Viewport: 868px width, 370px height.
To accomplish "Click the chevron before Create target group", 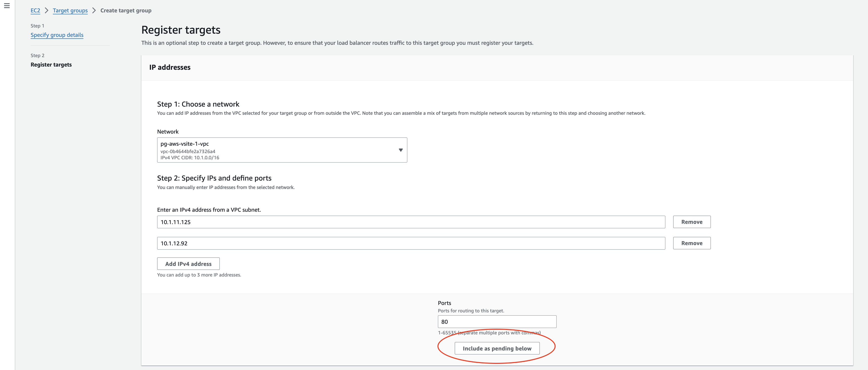I will click(94, 10).
